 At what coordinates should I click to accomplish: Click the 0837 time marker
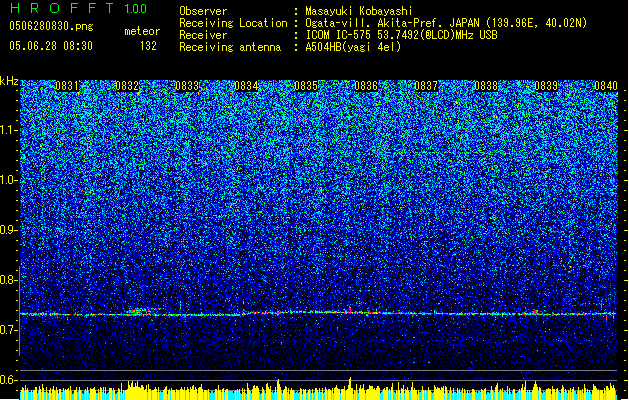click(426, 86)
